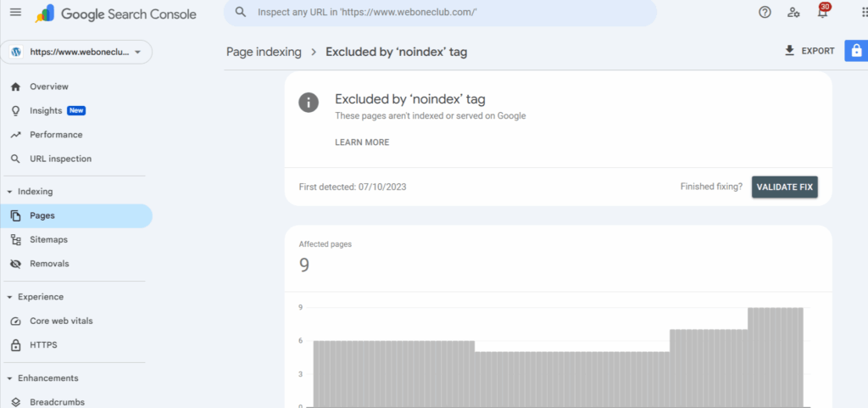Image resolution: width=868 pixels, height=408 pixels.
Task: Open the weboneclub property selector dropdown
Action: 76,52
